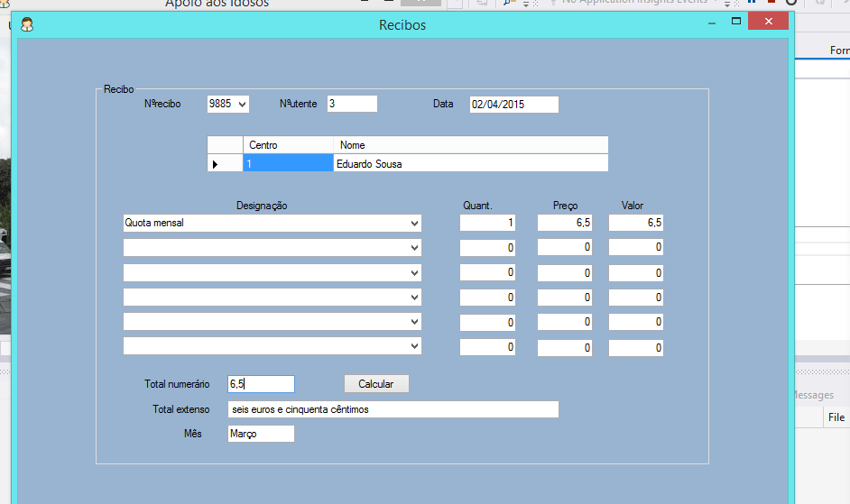Expand the last empty Designação dropdown

[x=414, y=346]
